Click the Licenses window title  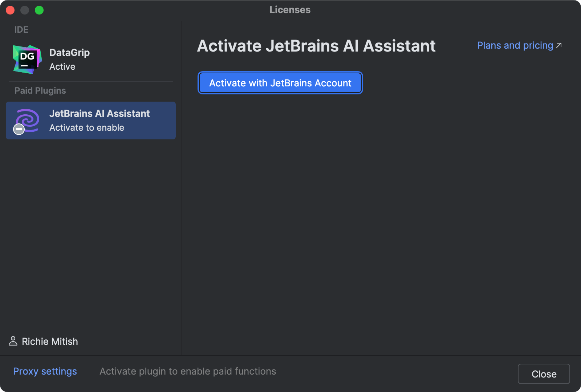coord(290,10)
